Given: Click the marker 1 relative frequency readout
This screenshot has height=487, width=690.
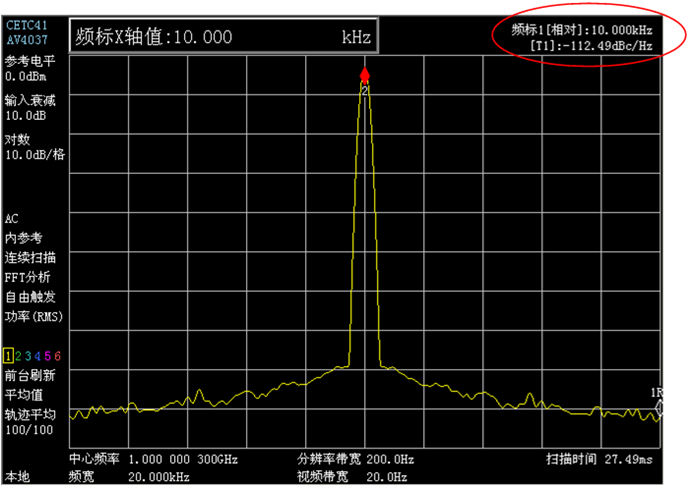Looking at the screenshot, I should (x=586, y=31).
